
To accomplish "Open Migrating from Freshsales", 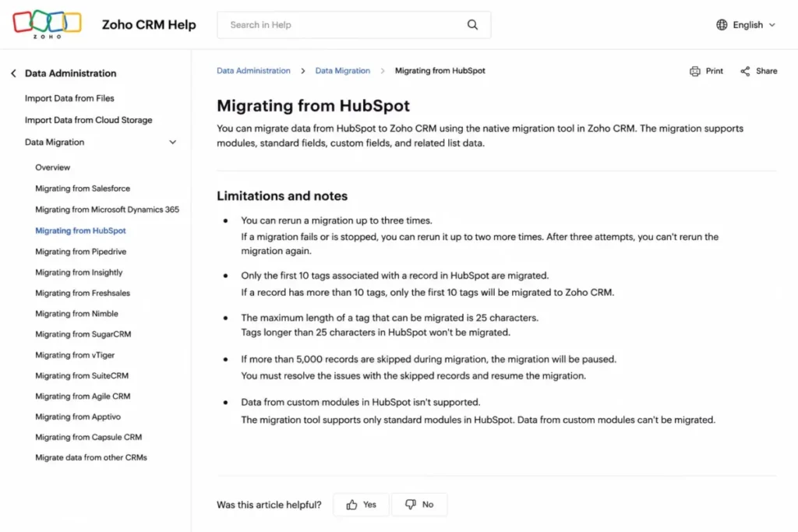I will pyautogui.click(x=83, y=293).
